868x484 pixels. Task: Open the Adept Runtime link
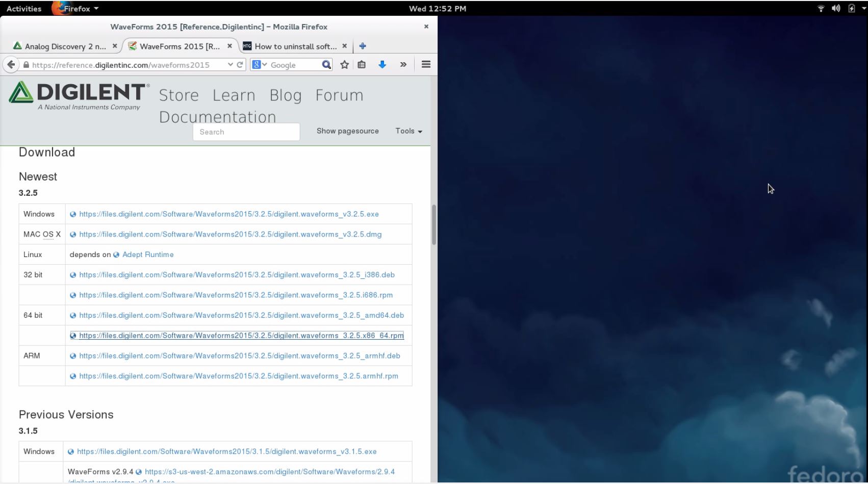click(148, 254)
